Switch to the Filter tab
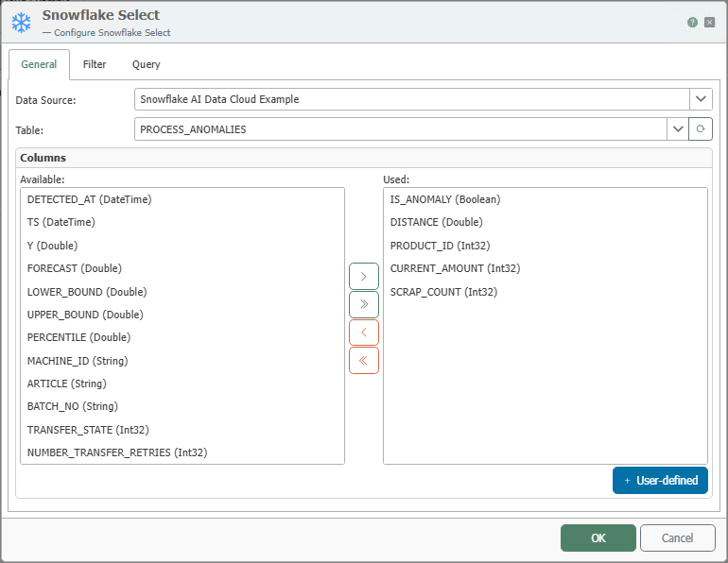 point(95,64)
